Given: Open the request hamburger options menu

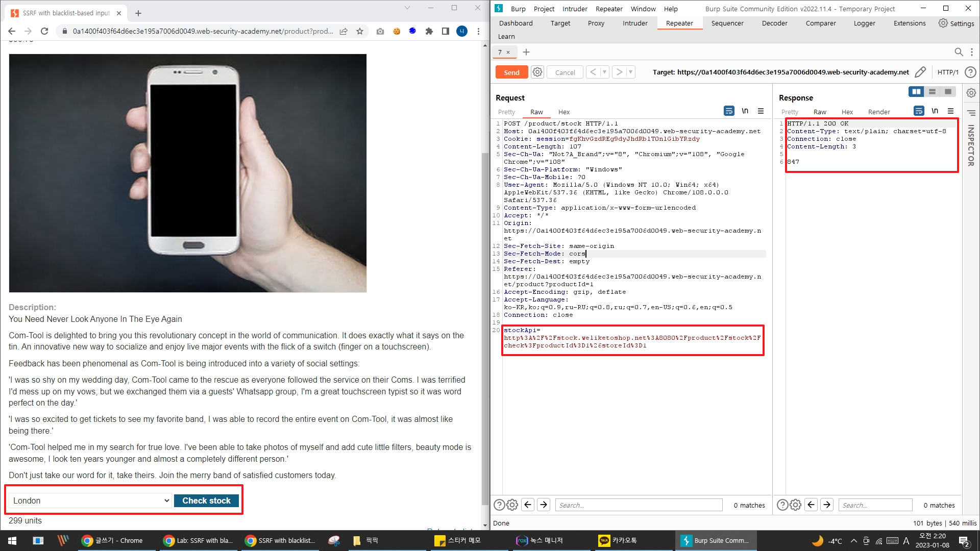Looking at the screenshot, I should (x=761, y=111).
